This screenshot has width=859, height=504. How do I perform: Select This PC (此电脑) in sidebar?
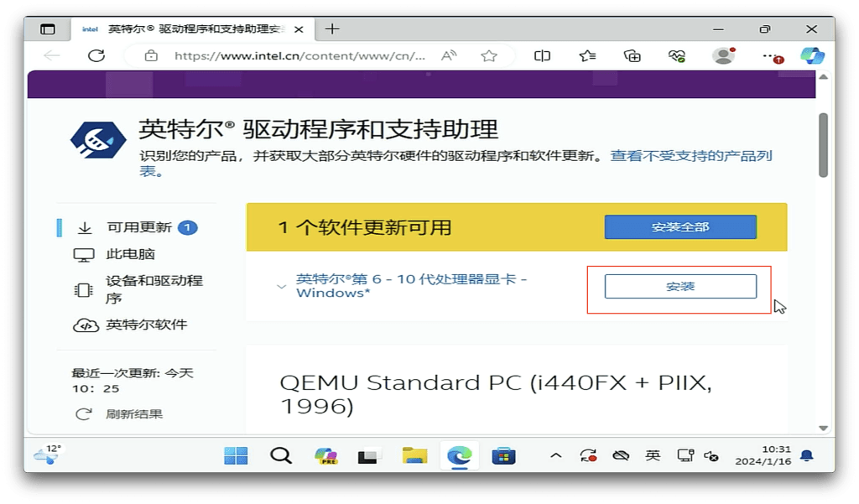pyautogui.click(x=130, y=254)
